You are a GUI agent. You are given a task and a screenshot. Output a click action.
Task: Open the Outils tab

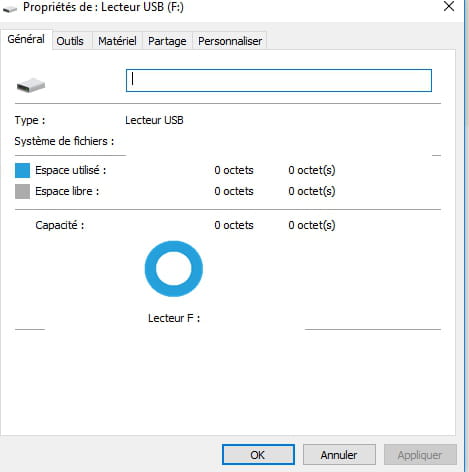click(70, 41)
